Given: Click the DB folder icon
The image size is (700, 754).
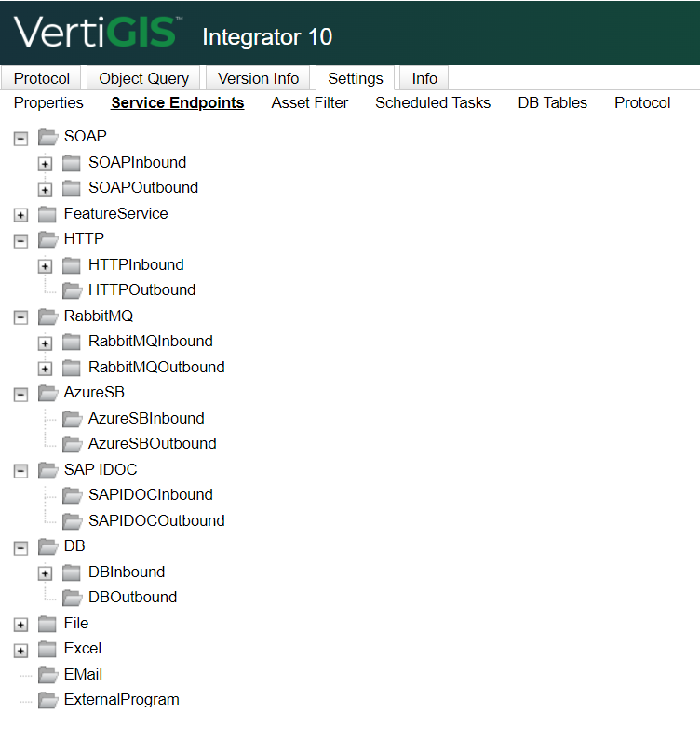Looking at the screenshot, I should tap(48, 546).
